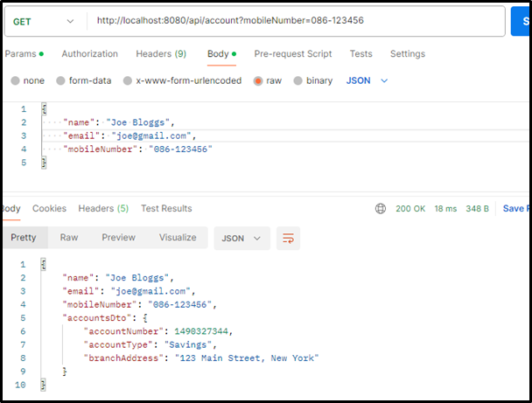
Task: Click request body email line joe@gmail.com
Action: coord(129,135)
